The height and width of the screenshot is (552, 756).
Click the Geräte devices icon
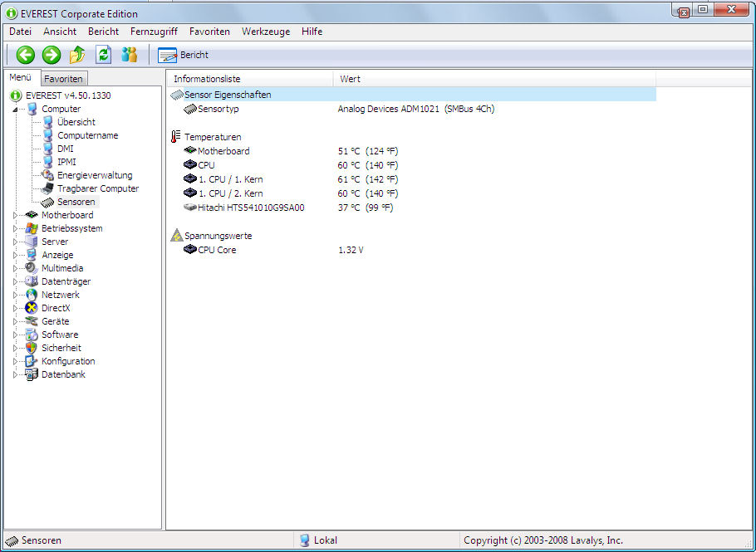pyautogui.click(x=32, y=320)
